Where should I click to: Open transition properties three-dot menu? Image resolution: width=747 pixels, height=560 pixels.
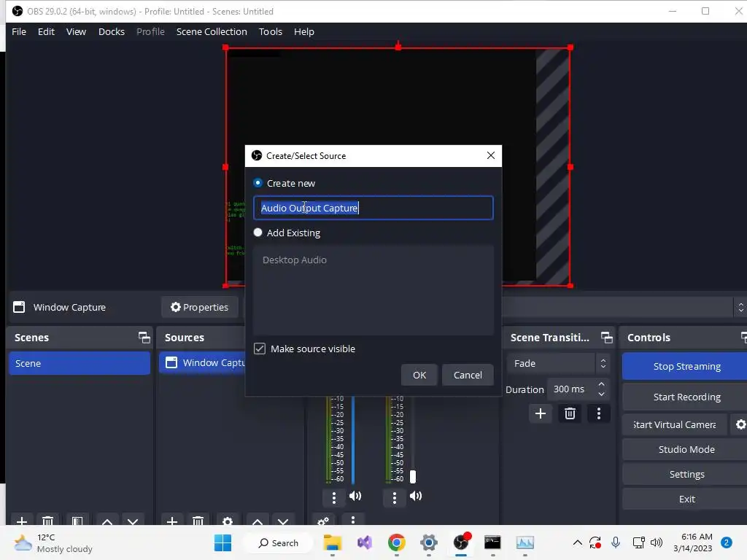[599, 413]
